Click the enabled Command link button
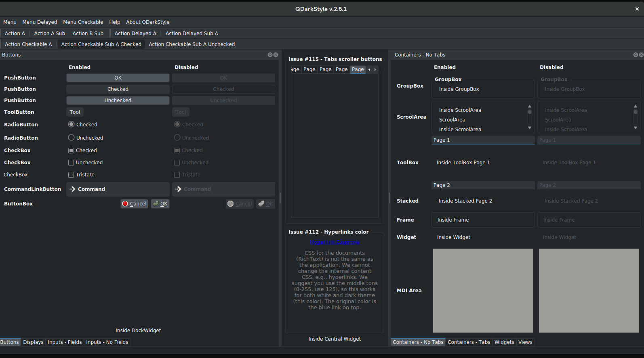Screen dimensions: 644x358 (x=118, y=189)
